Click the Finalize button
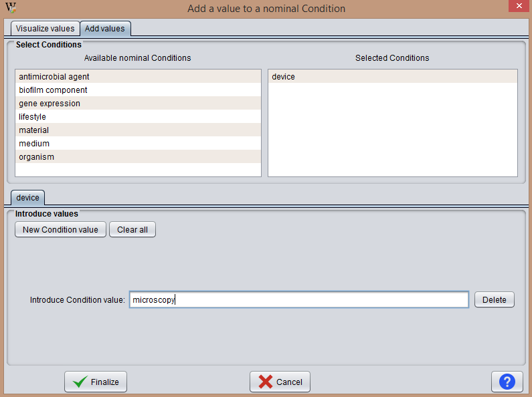The width and height of the screenshot is (532, 397). click(96, 382)
